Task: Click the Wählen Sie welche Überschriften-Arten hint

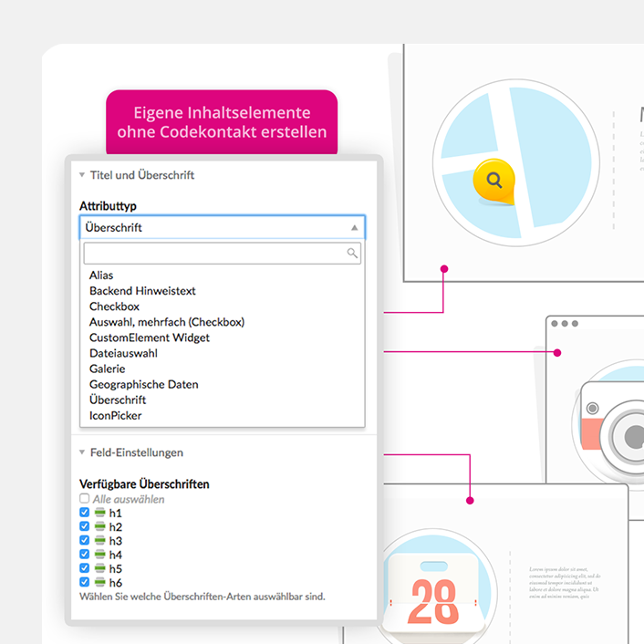Action: pos(203,597)
